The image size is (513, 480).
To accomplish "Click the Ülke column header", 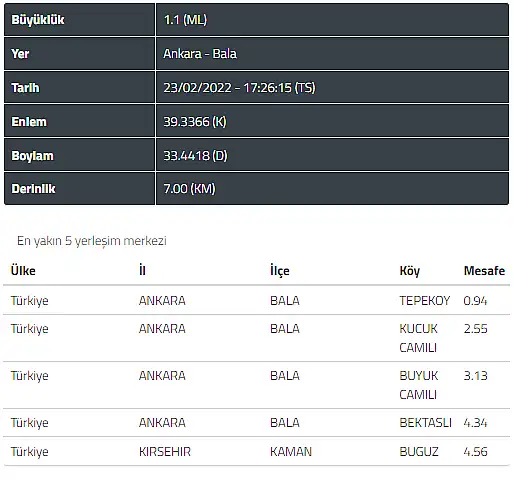I will tap(23, 271).
